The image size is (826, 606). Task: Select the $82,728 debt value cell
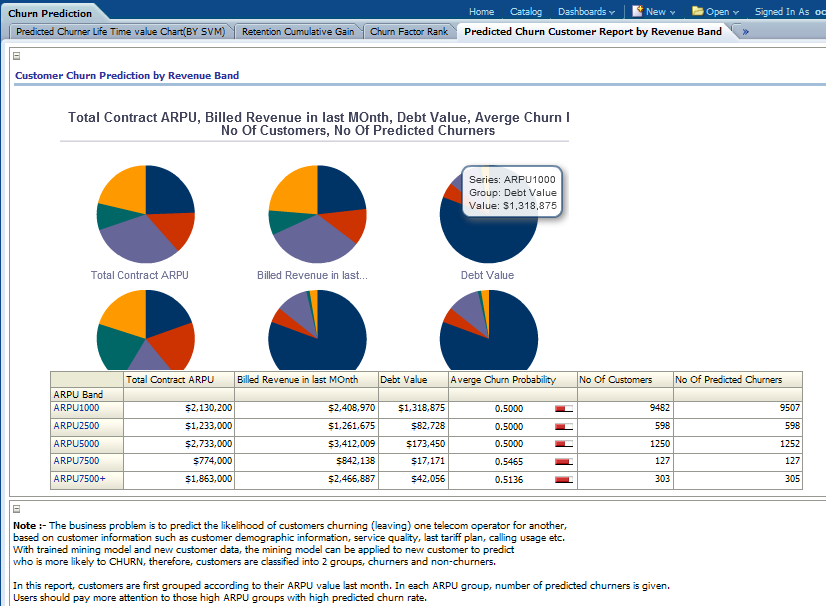click(x=414, y=426)
